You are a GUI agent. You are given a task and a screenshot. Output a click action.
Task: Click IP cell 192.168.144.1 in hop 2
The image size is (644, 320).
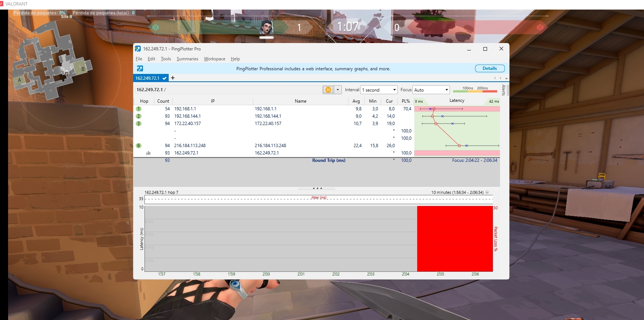[187, 116]
